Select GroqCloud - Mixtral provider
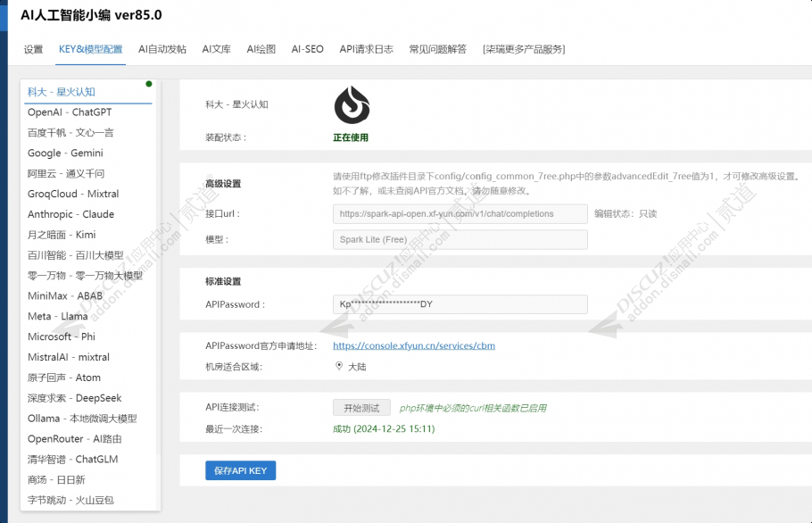 (73, 194)
